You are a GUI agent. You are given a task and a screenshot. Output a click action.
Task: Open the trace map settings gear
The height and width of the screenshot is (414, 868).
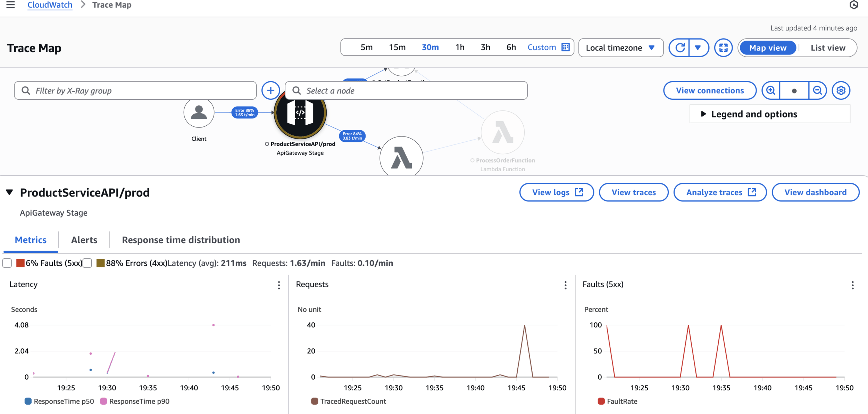click(841, 91)
